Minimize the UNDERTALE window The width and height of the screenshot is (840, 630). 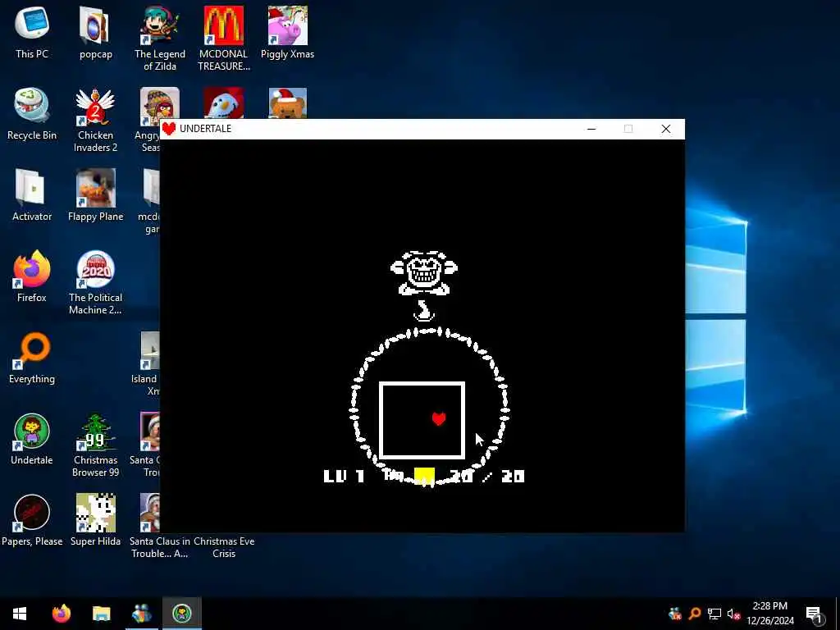coord(591,129)
